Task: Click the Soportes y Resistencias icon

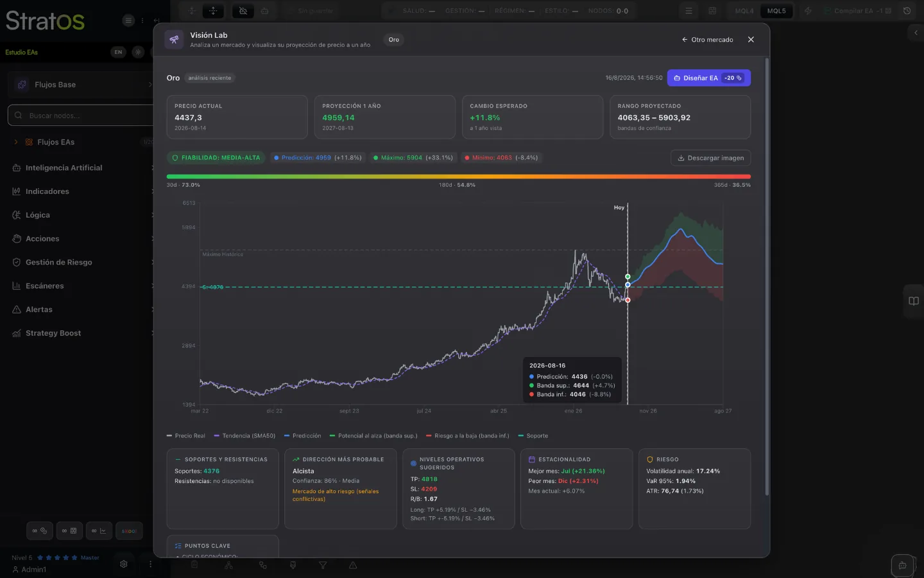Action: [x=178, y=459]
